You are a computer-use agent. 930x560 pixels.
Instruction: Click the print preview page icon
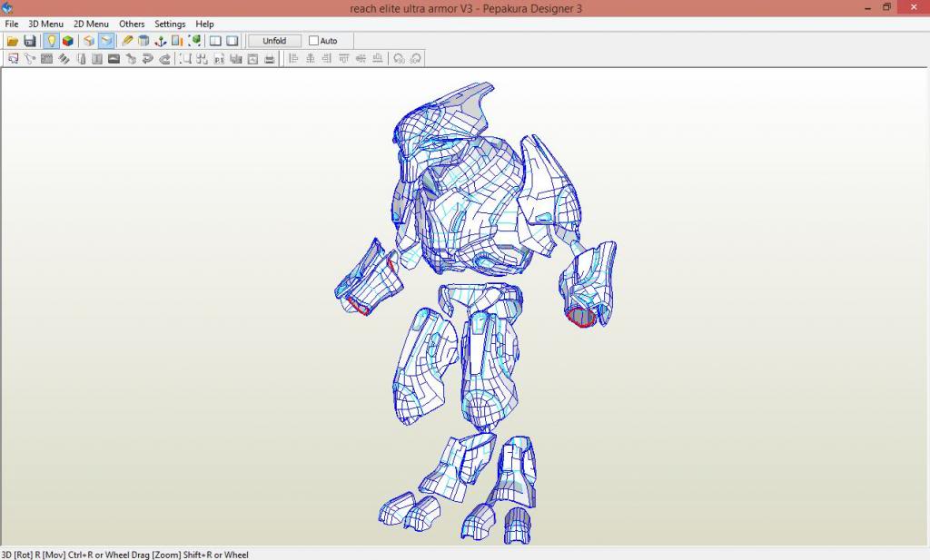[x=252, y=59]
